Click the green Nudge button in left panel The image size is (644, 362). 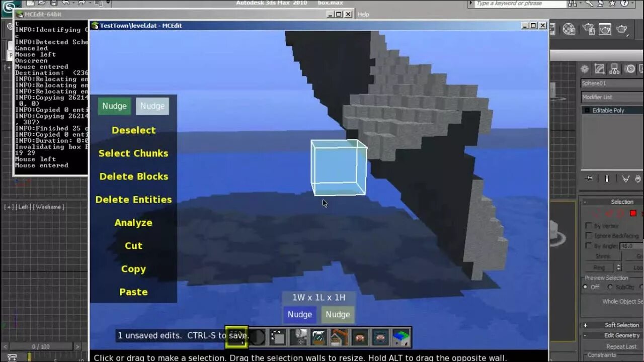pyautogui.click(x=115, y=106)
